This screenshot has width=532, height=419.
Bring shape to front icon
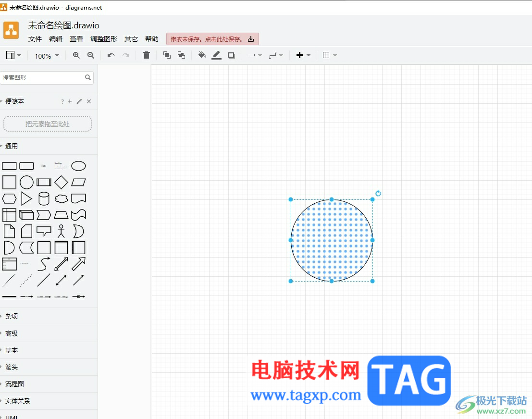(167, 55)
